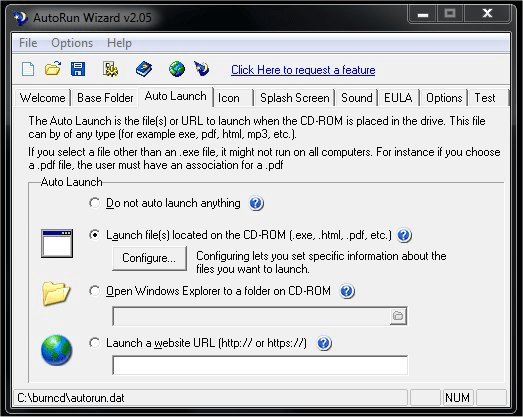Viewport: 523px width, 417px height.
Task: Click the Configure... button
Action: pos(149,258)
